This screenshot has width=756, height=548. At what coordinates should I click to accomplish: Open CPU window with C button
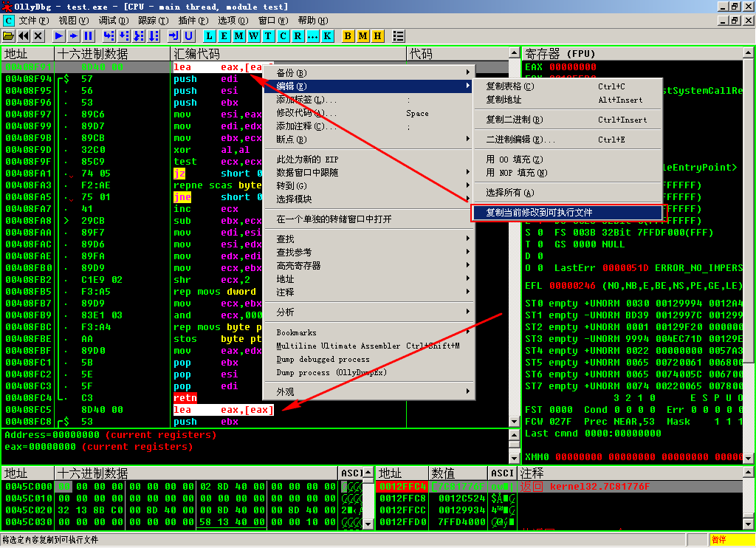[283, 35]
